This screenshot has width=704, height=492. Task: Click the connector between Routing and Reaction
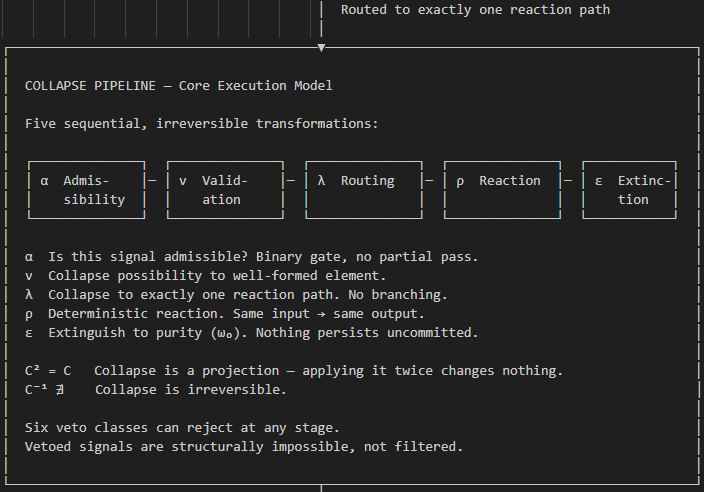tap(429, 181)
